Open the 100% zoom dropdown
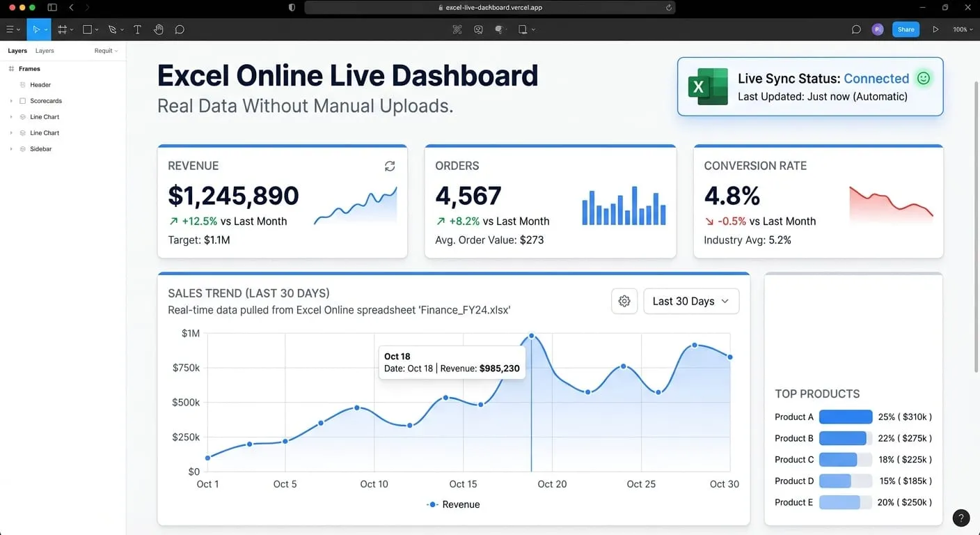980x535 pixels. [963, 29]
